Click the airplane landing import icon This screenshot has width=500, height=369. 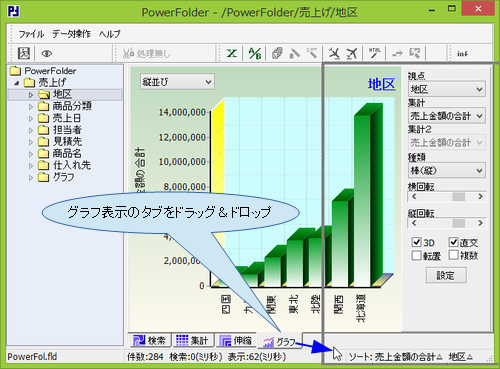point(334,53)
